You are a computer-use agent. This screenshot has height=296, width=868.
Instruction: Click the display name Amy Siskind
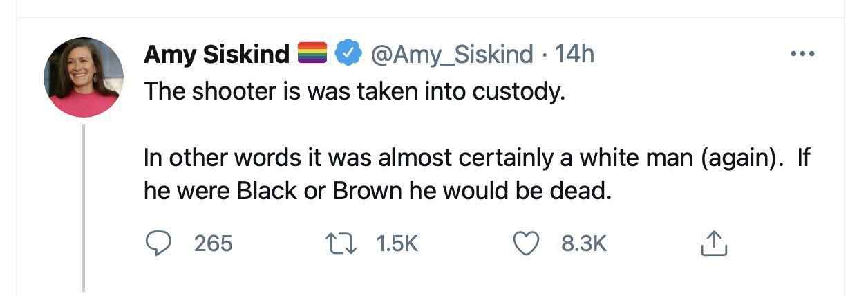[216, 53]
